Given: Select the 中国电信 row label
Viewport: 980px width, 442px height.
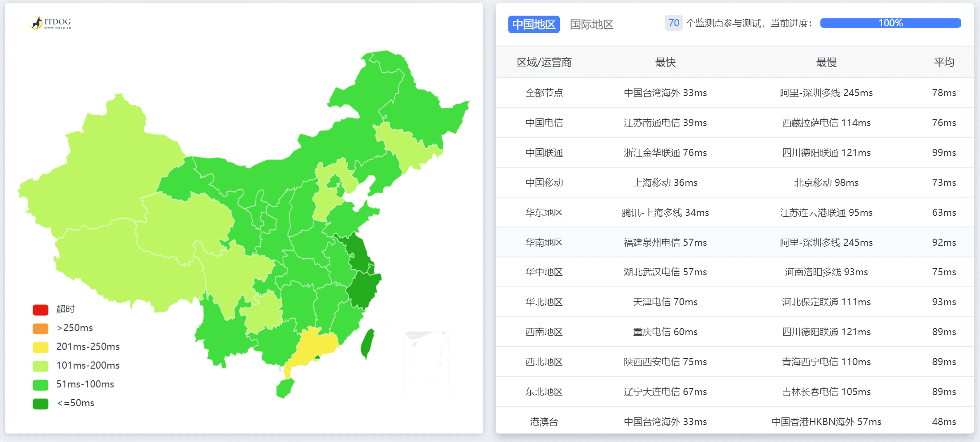Looking at the screenshot, I should click(x=544, y=123).
